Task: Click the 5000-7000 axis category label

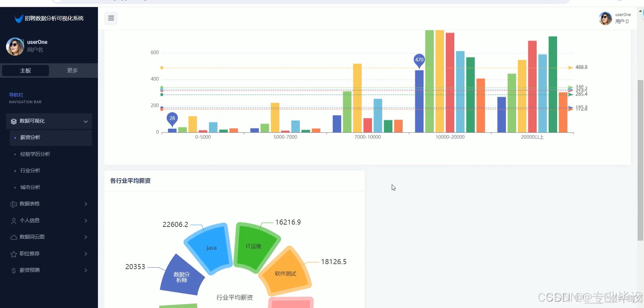Action: [285, 137]
